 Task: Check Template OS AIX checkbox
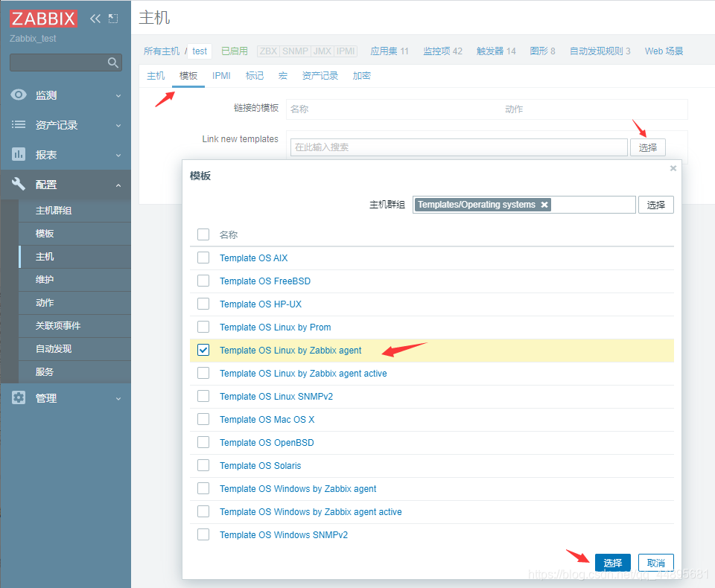[203, 258]
